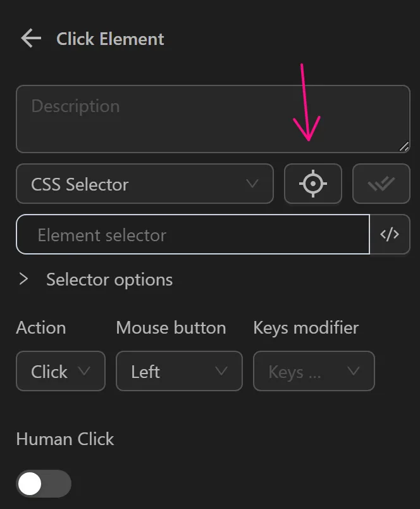
Task: Click the chevron on the Keys modifier dropdown
Action: (x=353, y=372)
